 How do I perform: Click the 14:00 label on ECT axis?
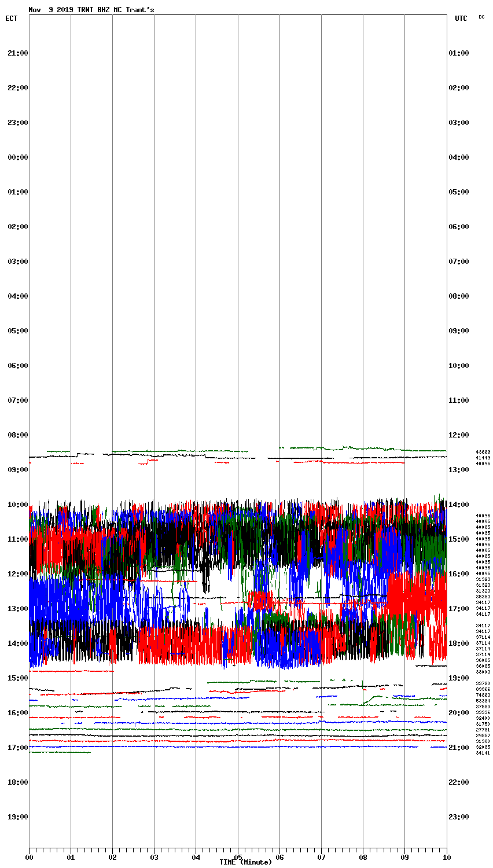(18, 643)
